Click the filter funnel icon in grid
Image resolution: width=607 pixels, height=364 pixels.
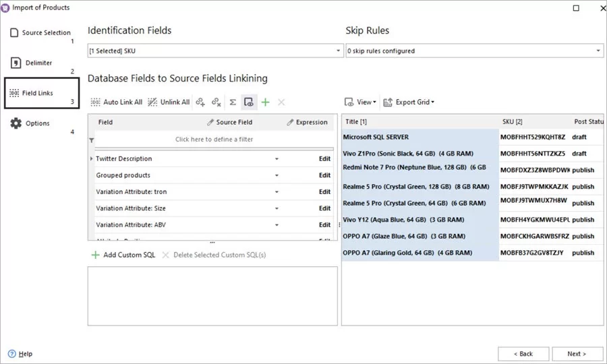coord(92,140)
